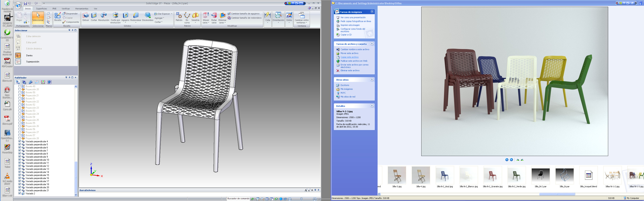
Task: Choose the Rotar caras tool
Action: pos(214,18)
